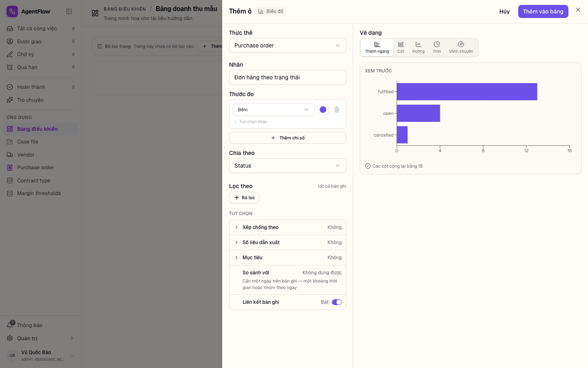Open Purchase order app in sidebar
Screen dimensions: 588x368
[41, 168]
